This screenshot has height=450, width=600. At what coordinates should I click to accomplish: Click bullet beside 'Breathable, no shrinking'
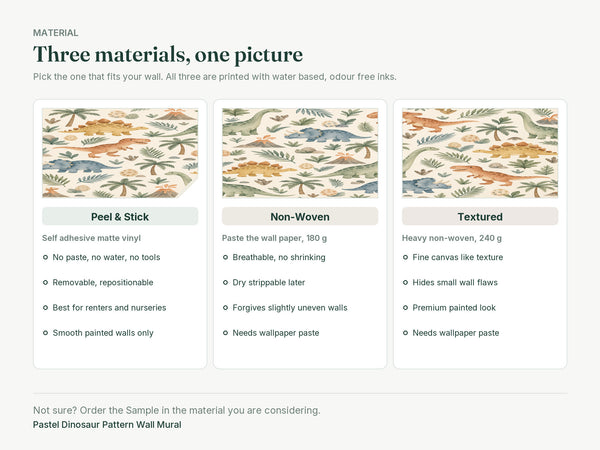pyautogui.click(x=225, y=258)
